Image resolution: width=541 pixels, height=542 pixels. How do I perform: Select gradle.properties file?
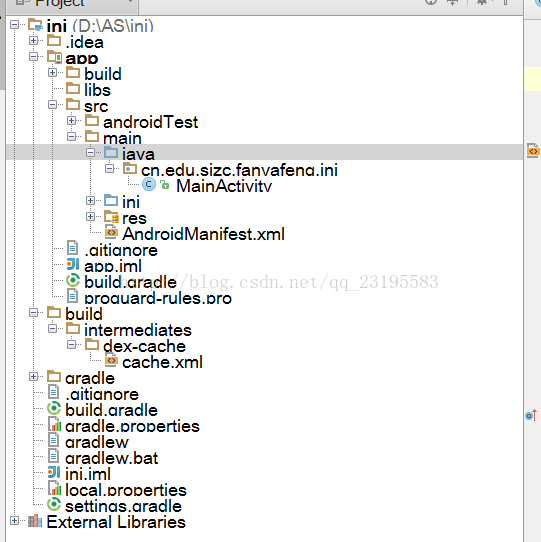click(x=132, y=426)
